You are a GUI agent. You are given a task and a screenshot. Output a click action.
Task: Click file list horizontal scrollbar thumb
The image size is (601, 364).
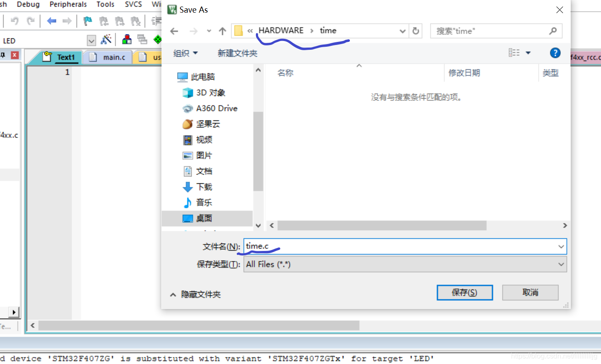pyautogui.click(x=382, y=226)
